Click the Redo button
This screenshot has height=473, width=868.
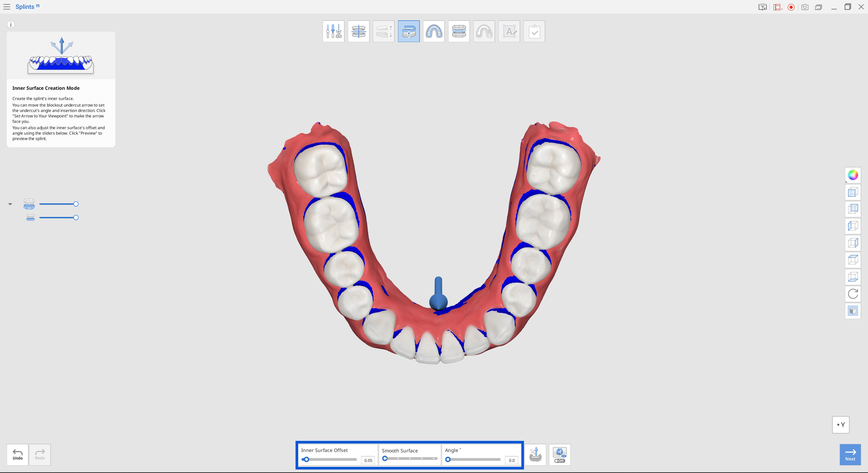[x=40, y=455]
